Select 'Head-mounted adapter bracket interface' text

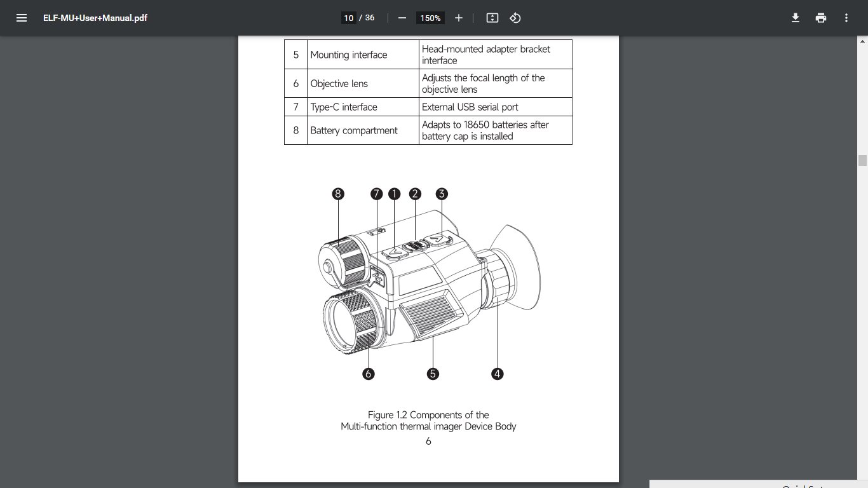coord(486,55)
